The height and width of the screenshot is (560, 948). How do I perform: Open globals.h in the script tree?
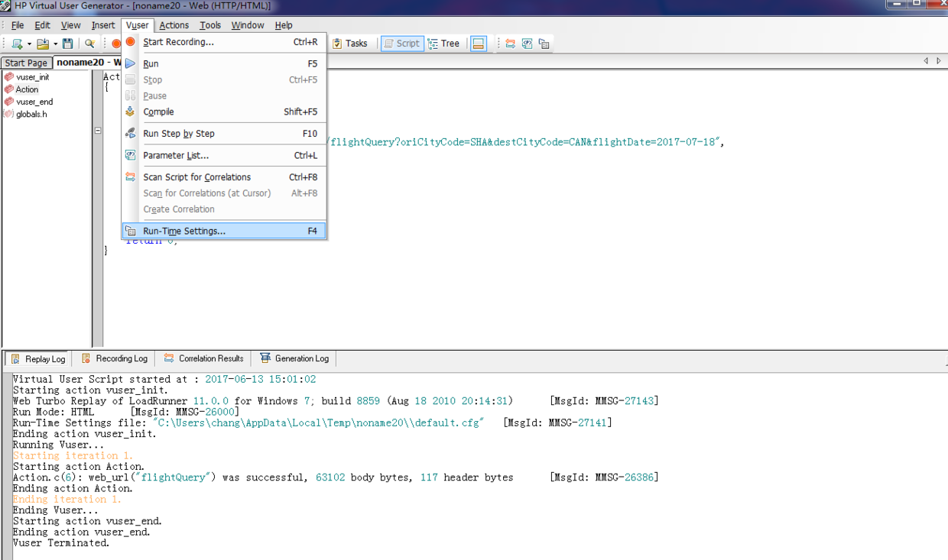pos(31,114)
